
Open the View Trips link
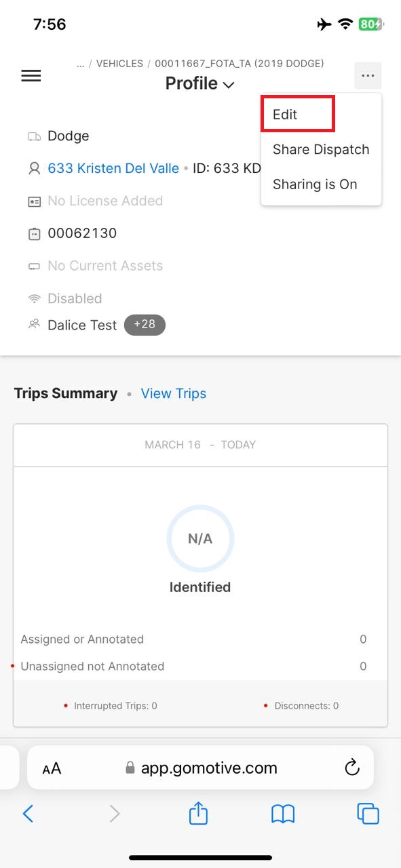tap(174, 393)
